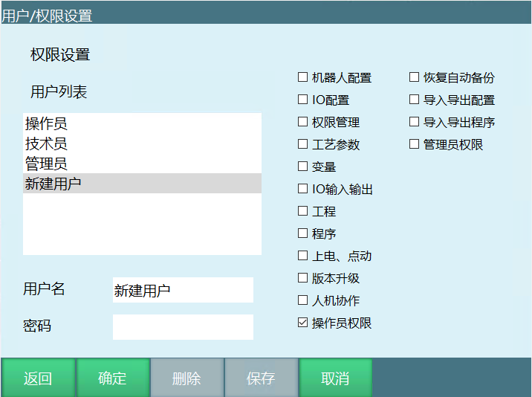532x397 pixels.
Task: Uncheck the 操作员权限 checkbox
Action: pos(302,323)
